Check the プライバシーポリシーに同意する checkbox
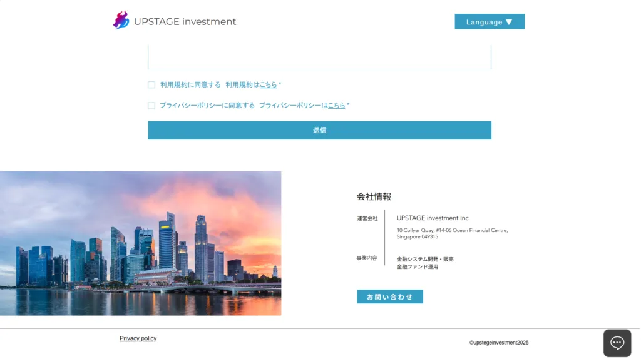641x364 pixels. point(151,106)
